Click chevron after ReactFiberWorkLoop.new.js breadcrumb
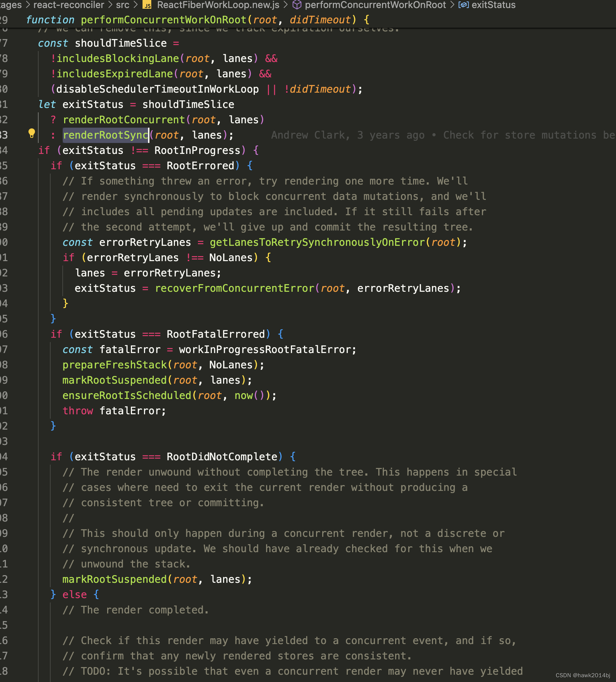 click(285, 5)
